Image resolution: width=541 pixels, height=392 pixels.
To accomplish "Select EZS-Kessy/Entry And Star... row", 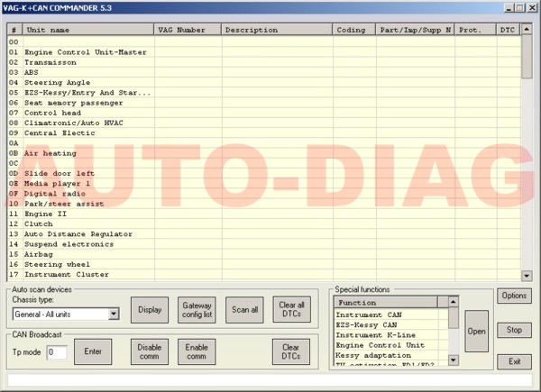I will 264,93.
